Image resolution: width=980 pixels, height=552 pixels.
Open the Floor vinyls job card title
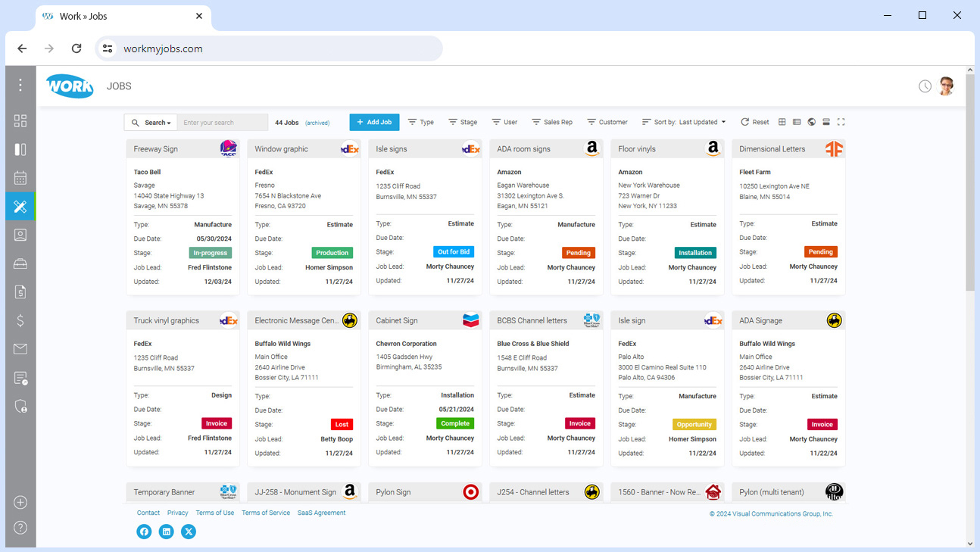(x=637, y=149)
